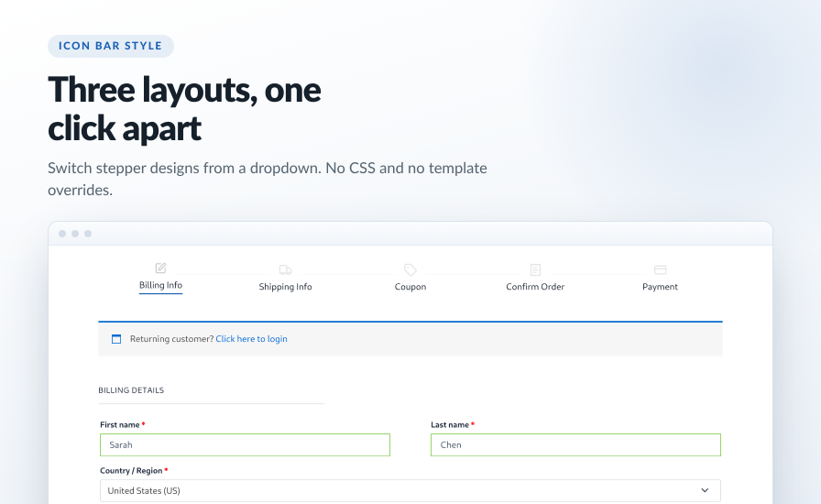Click the First name label

(120, 425)
